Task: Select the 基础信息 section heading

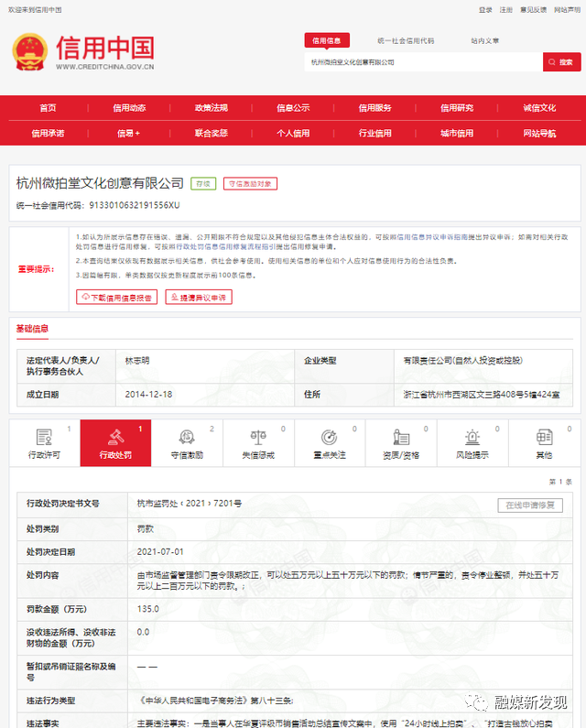Action: pos(32,329)
